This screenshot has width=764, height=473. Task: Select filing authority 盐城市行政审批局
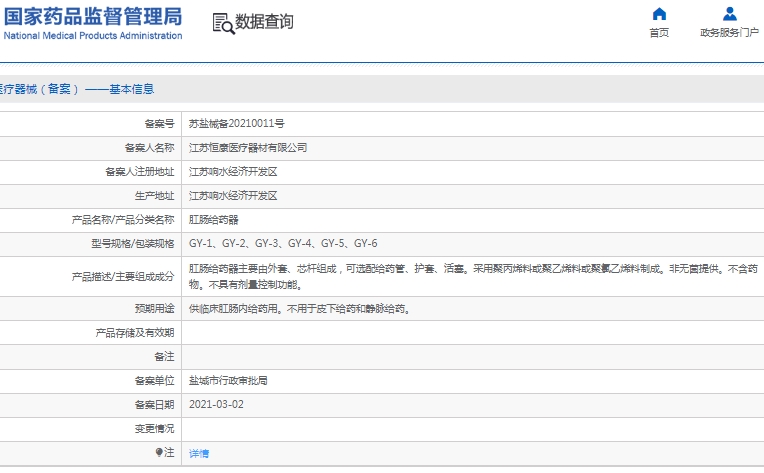click(228, 381)
